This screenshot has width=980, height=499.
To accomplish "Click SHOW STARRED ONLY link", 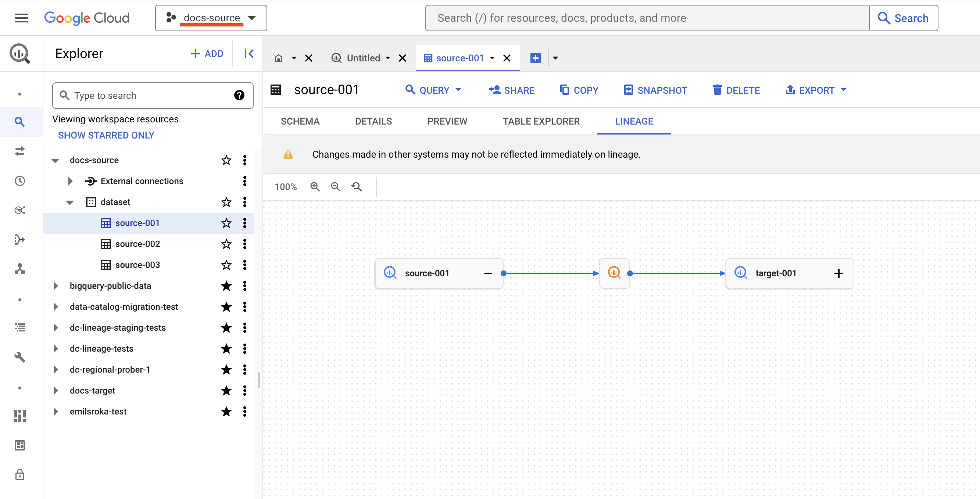I will tap(106, 135).
